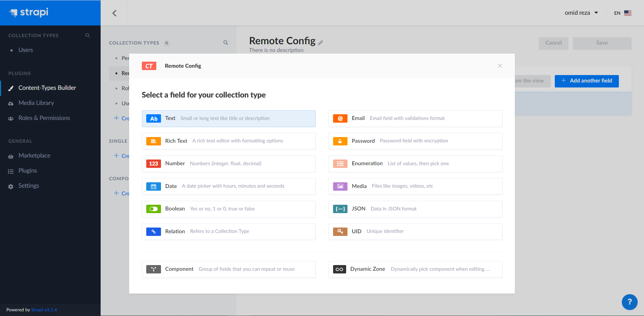The image size is (644, 316).
Task: Click the Cancel button
Action: coord(553,43)
